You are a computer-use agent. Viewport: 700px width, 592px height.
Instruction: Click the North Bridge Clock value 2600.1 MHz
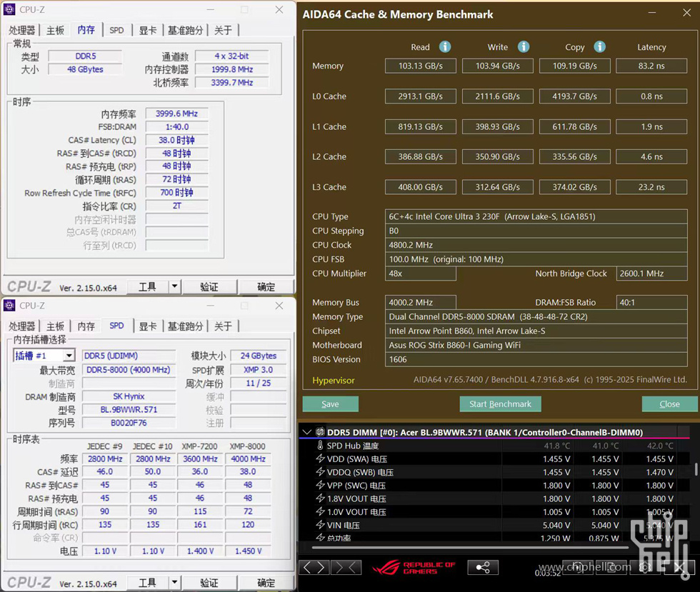pyautogui.click(x=651, y=274)
